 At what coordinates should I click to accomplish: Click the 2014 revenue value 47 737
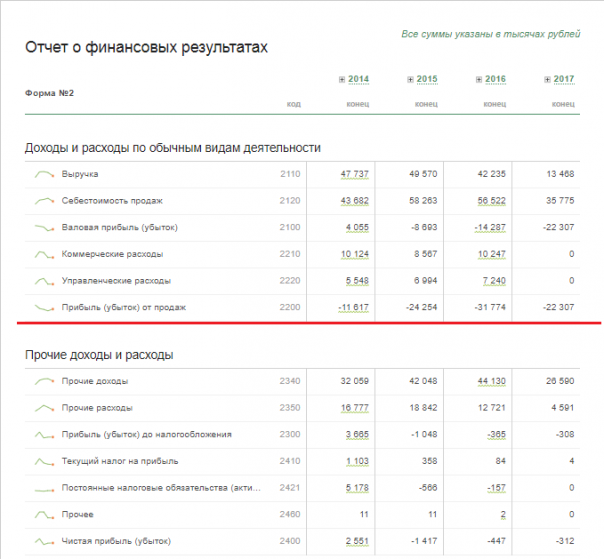pos(355,174)
